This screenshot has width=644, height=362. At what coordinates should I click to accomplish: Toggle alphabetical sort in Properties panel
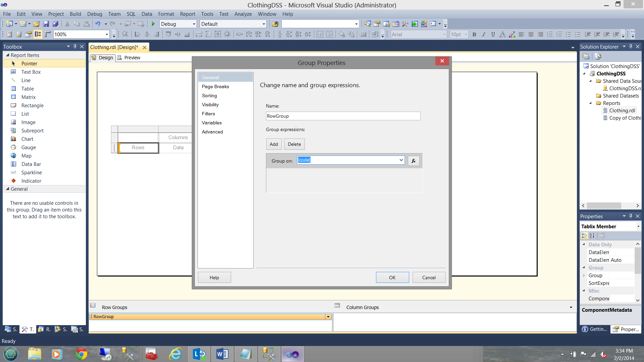pos(592,236)
